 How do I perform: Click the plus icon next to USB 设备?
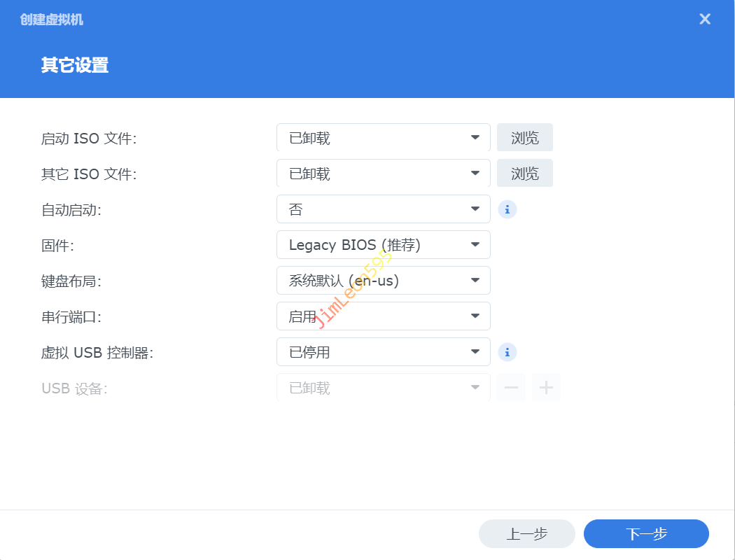coord(546,388)
